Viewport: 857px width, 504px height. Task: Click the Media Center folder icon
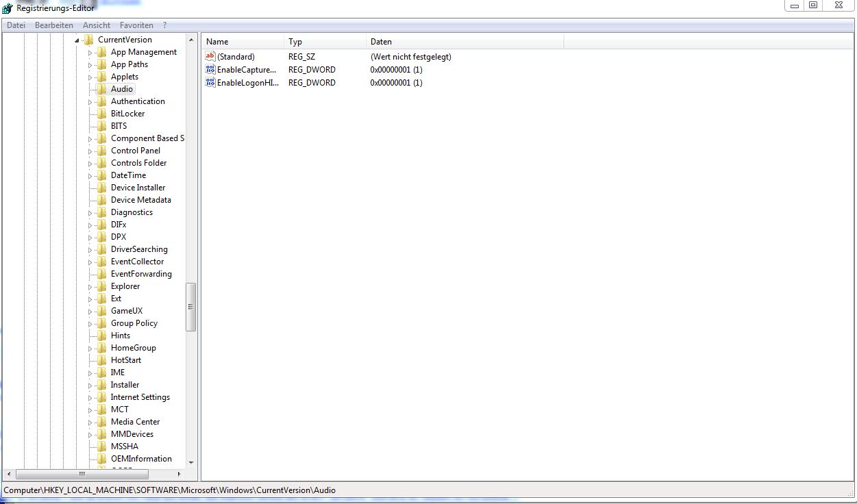pyautogui.click(x=101, y=422)
